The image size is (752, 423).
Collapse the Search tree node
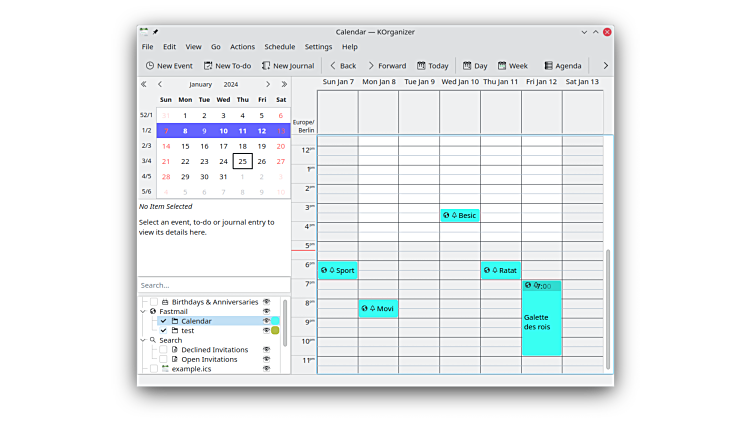coord(142,341)
